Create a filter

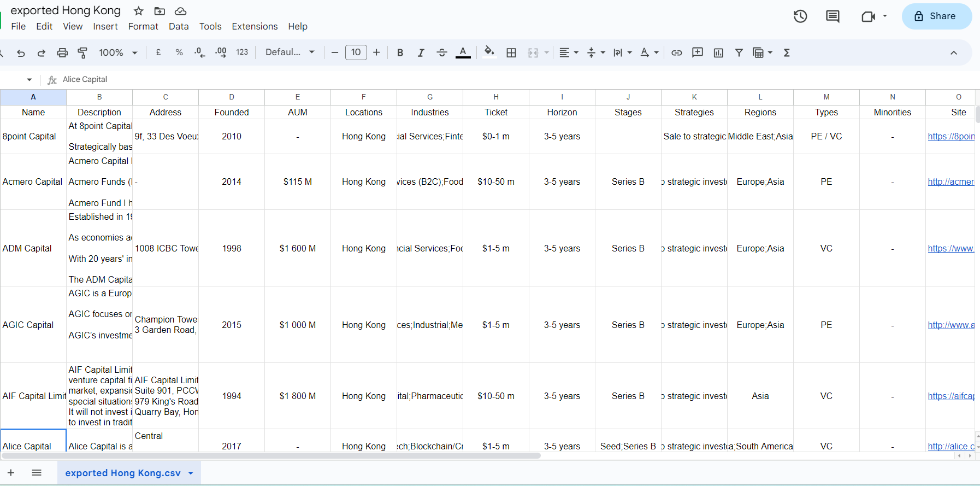tap(739, 52)
